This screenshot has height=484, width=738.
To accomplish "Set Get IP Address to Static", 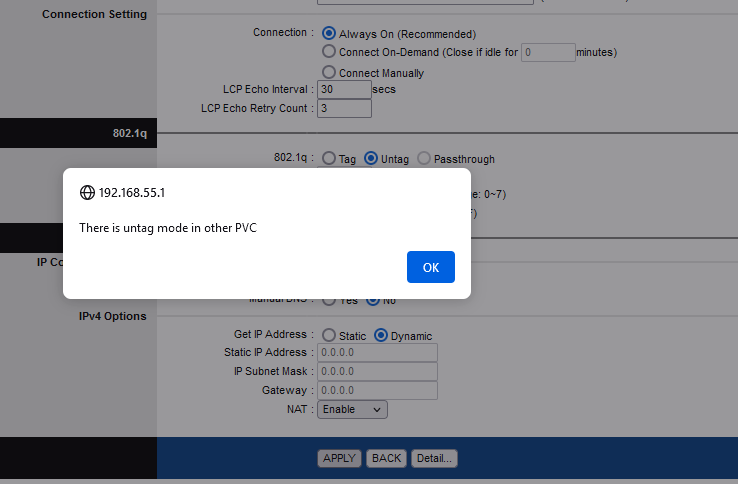I will point(328,336).
